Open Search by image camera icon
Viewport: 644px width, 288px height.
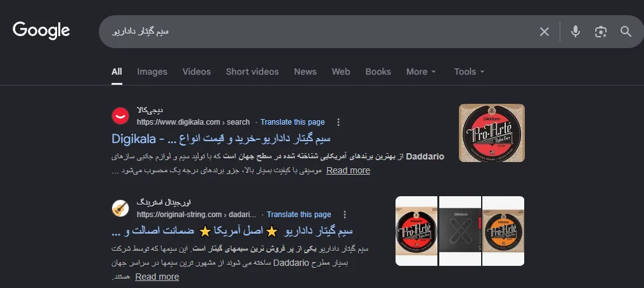click(x=600, y=32)
